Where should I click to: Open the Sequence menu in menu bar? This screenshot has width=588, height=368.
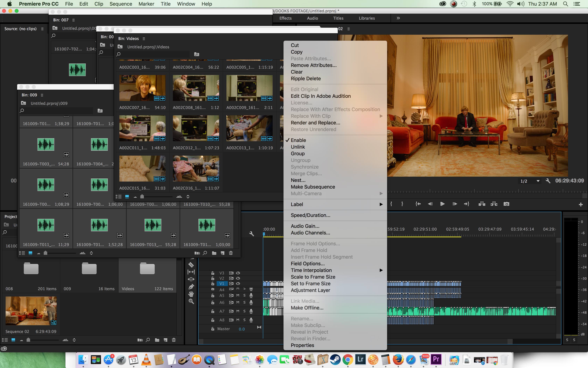(121, 4)
